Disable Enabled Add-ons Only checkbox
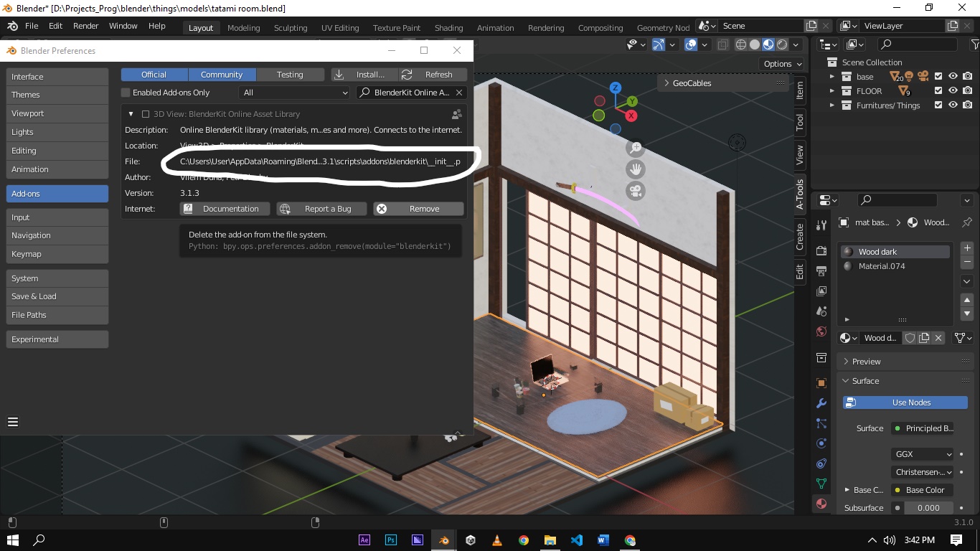 (125, 93)
